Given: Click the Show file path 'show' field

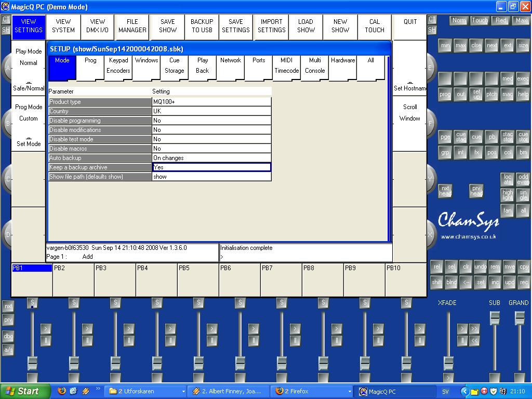Looking at the screenshot, I should (x=212, y=177).
